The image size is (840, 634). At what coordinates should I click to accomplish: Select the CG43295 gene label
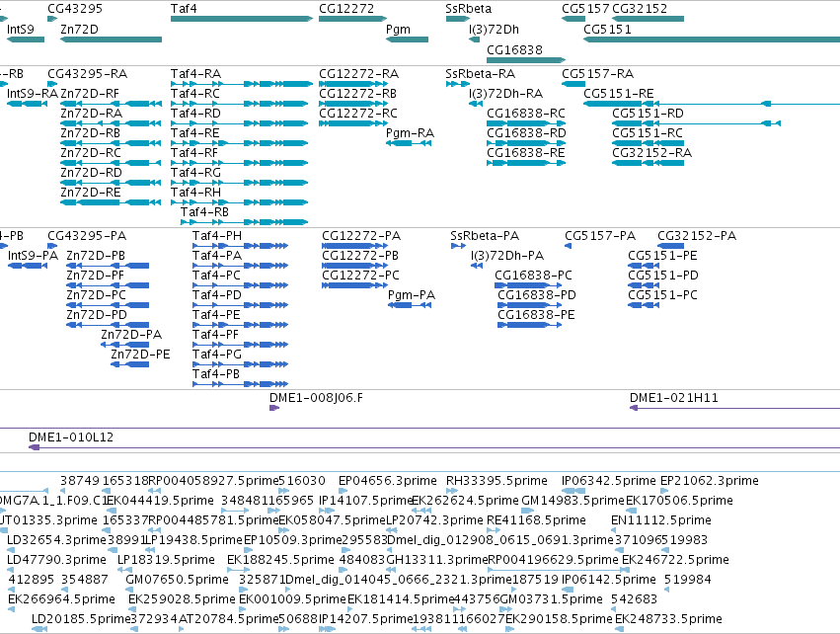(x=75, y=9)
